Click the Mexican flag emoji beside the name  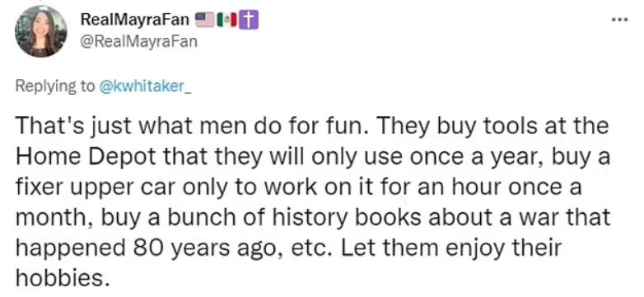pyautogui.click(x=227, y=20)
